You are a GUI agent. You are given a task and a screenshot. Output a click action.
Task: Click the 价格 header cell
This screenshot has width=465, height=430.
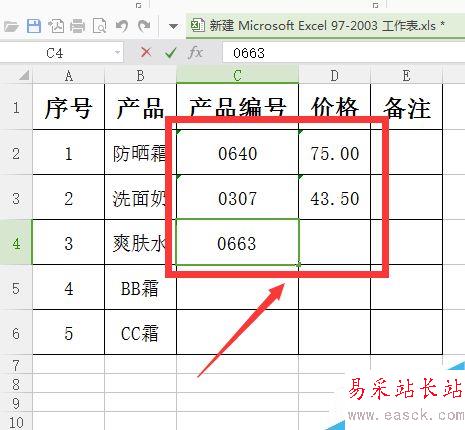click(334, 107)
